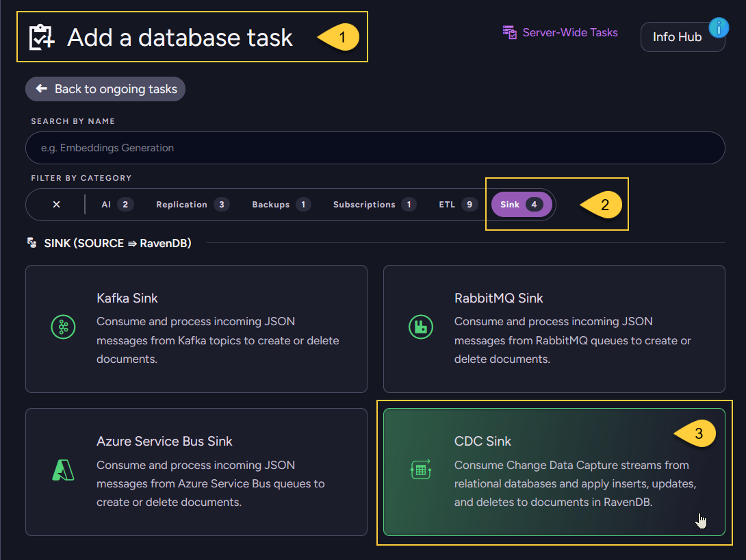This screenshot has height=560, width=746.
Task: Click the RabbitMQ Sink icon
Action: point(421,327)
